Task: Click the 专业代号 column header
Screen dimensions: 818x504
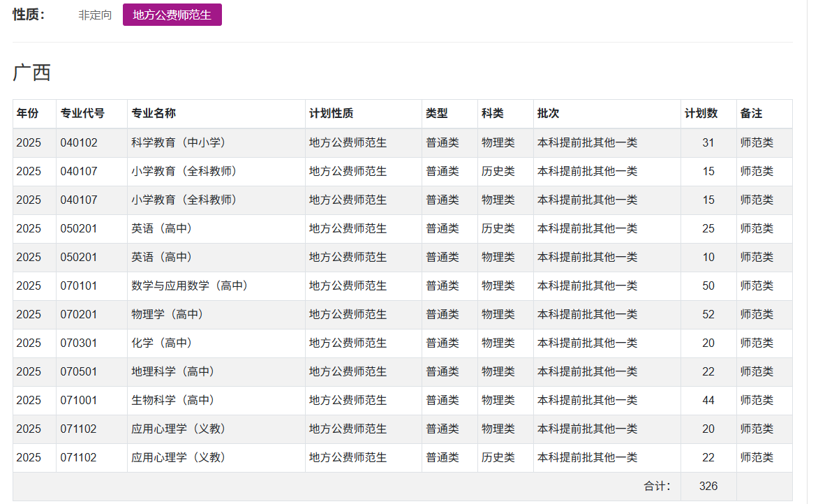Action: point(82,114)
